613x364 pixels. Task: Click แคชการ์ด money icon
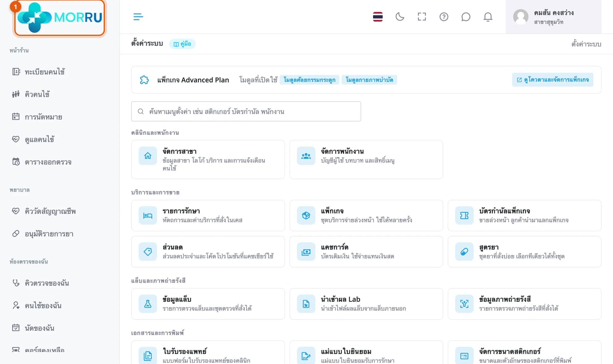[x=306, y=252]
